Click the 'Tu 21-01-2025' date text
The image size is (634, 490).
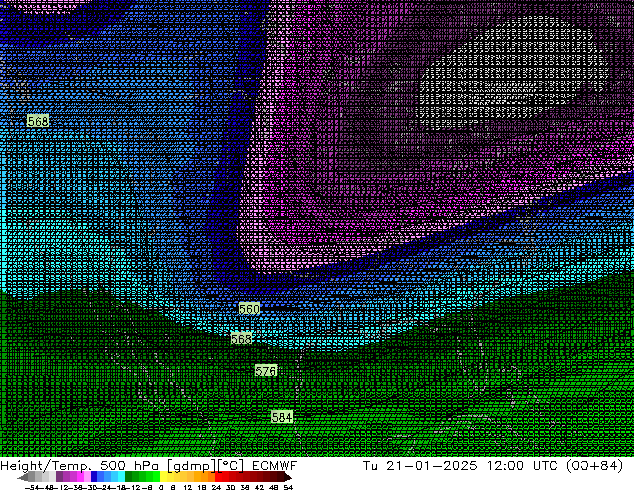pyautogui.click(x=420, y=465)
